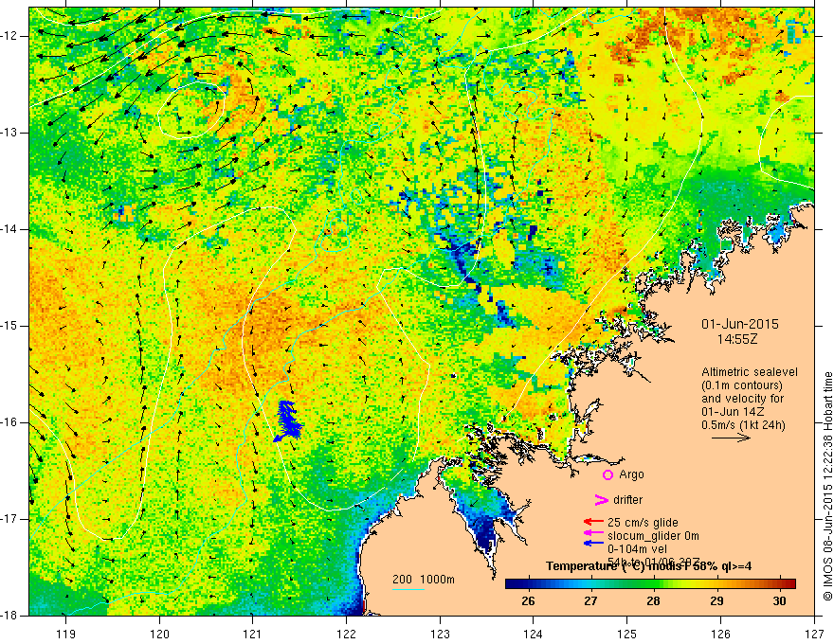Click the 'Argo' legend label

631,474
